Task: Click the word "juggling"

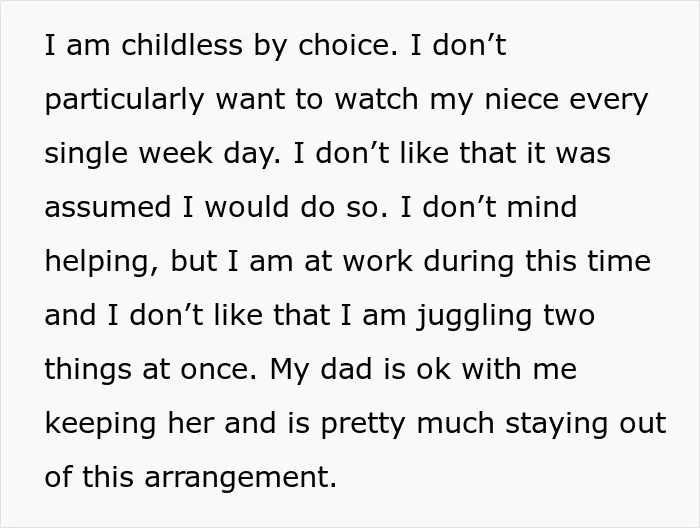Action: coord(474,316)
